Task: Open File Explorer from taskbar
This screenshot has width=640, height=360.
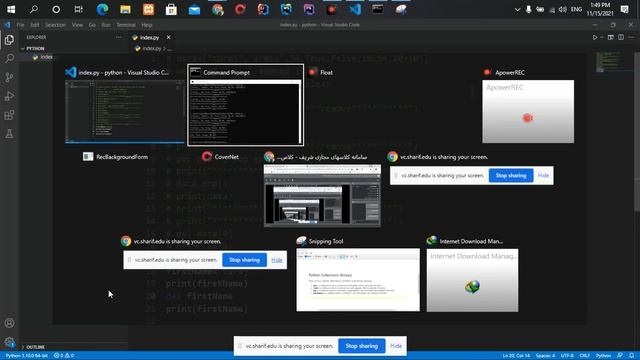Action: [125, 9]
